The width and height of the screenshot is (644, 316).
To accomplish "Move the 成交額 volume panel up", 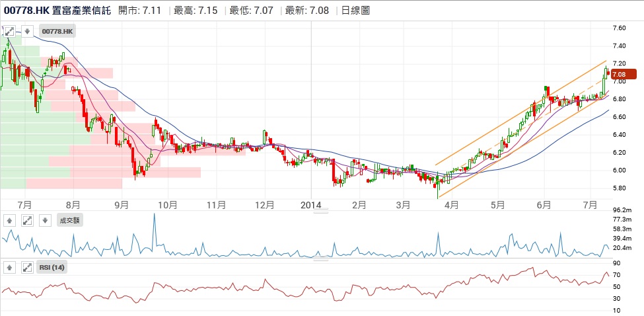I will click(x=10, y=220).
